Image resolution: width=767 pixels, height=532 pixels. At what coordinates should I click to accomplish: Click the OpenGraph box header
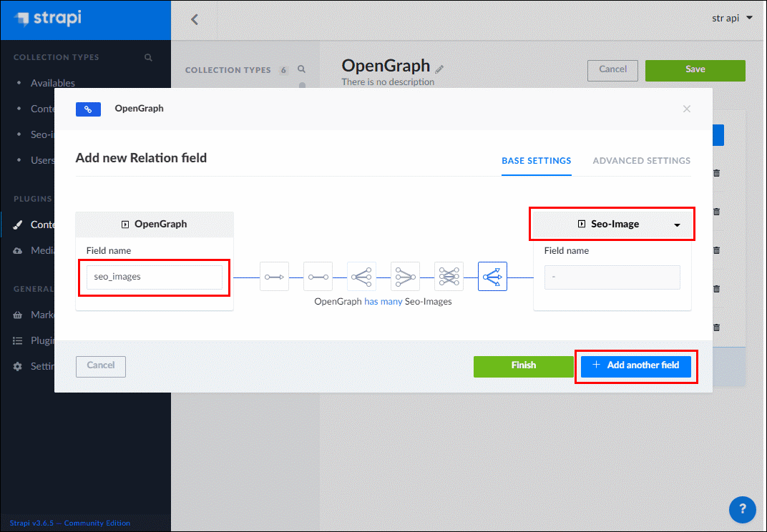tap(155, 225)
